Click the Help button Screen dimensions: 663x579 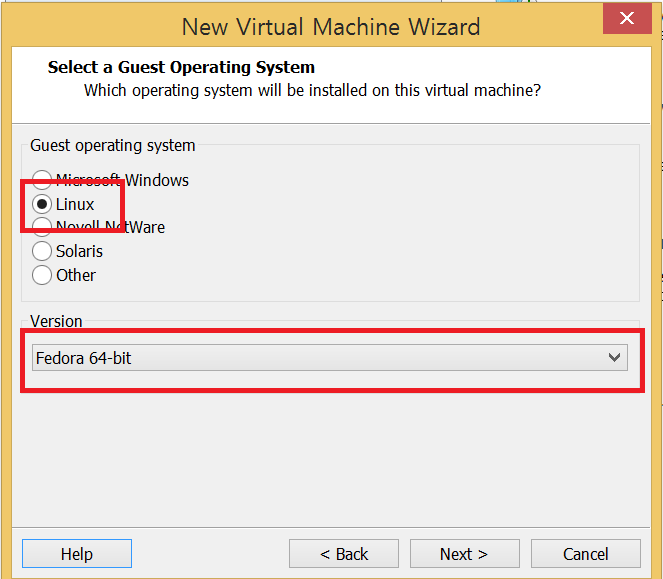coord(77,554)
